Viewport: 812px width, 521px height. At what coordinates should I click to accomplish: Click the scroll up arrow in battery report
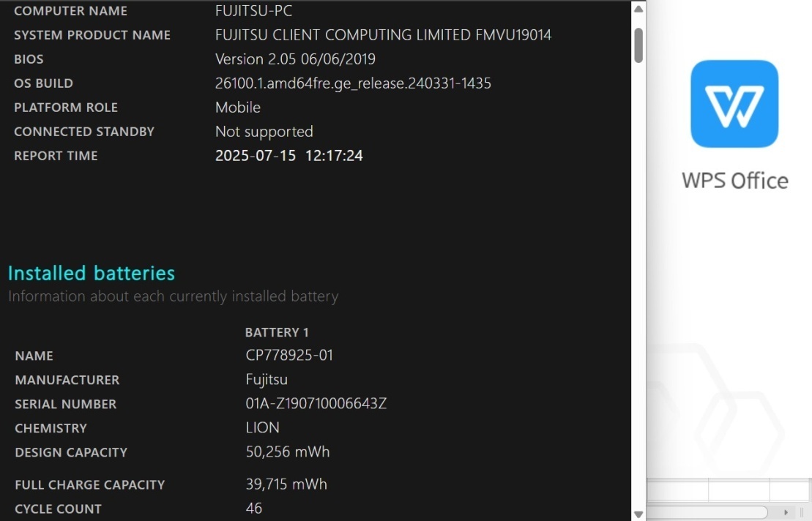tap(638, 9)
